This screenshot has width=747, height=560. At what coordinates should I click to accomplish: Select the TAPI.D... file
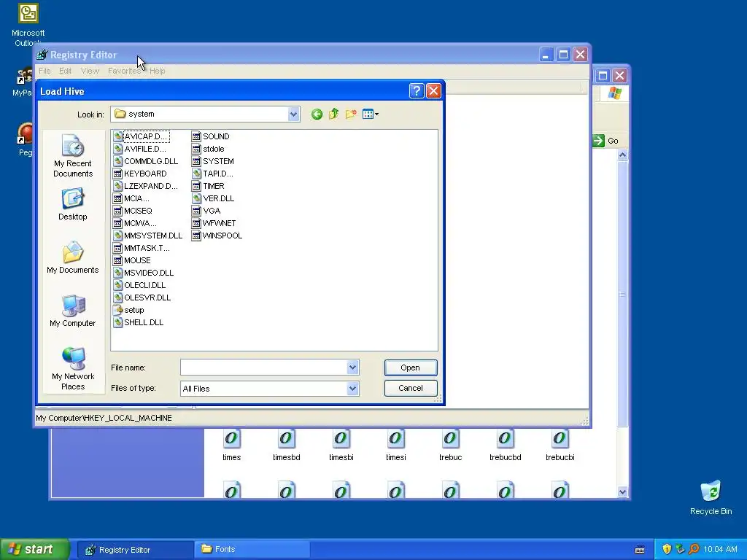point(212,174)
